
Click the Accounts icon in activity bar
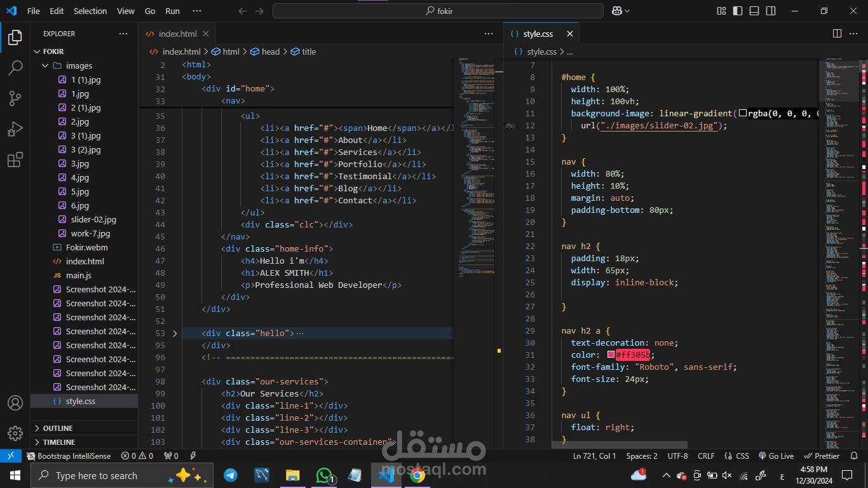pyautogui.click(x=15, y=403)
